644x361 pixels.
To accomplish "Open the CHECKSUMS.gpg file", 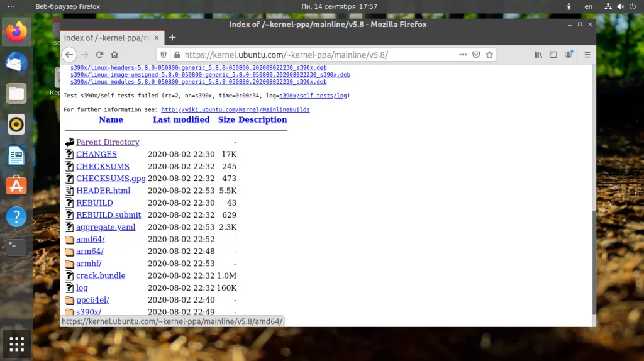I will coord(111,179).
